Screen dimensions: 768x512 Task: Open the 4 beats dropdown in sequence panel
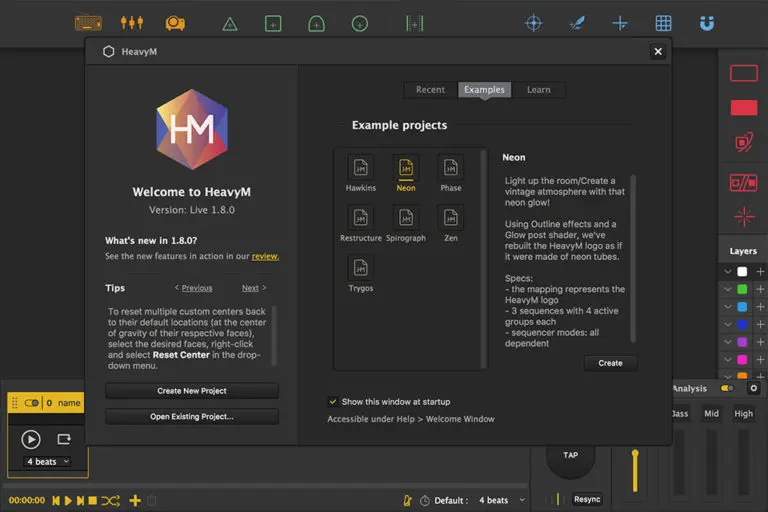coord(48,462)
